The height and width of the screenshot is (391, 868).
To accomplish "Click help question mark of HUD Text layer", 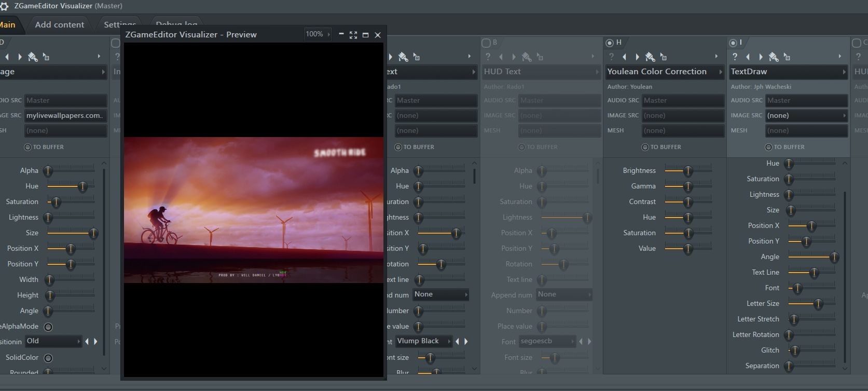I will coord(488,57).
